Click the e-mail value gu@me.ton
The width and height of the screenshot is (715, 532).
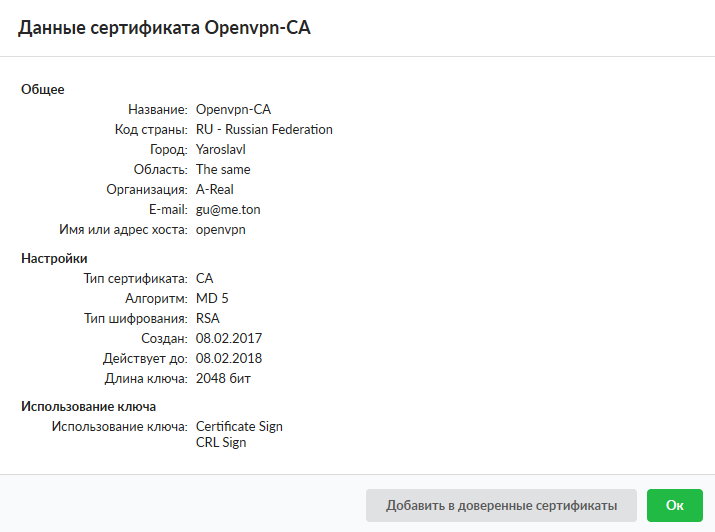click(x=228, y=209)
